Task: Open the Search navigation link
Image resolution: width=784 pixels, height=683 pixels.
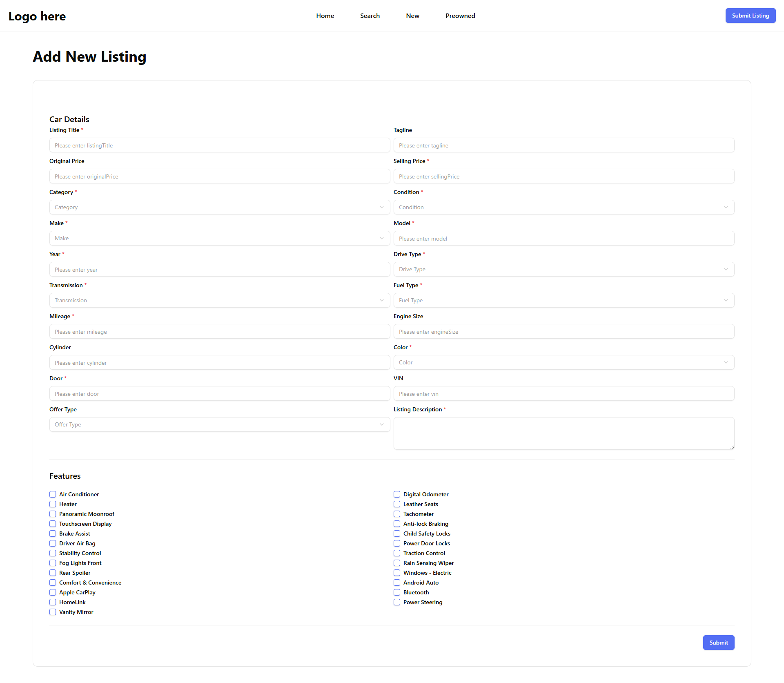Action: click(x=370, y=16)
